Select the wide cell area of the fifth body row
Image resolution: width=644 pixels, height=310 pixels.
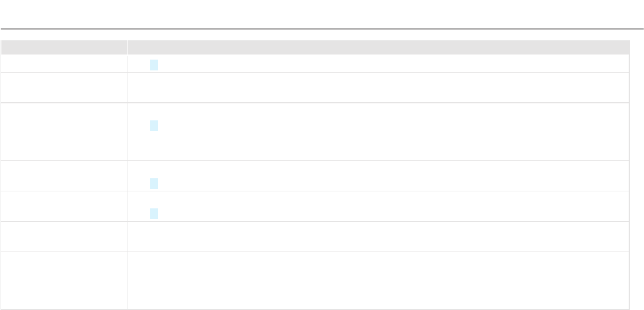378,206
